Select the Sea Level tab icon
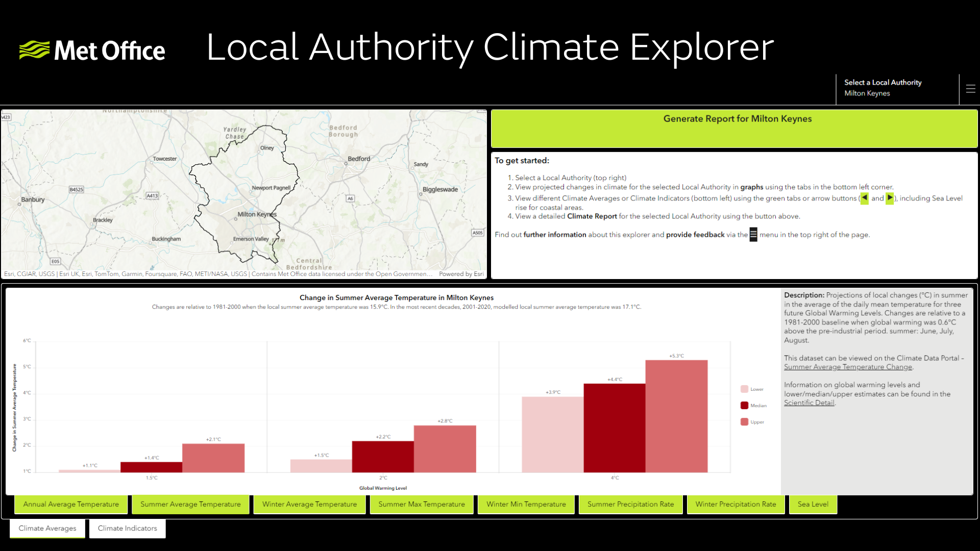This screenshot has height=551, width=980. click(813, 504)
